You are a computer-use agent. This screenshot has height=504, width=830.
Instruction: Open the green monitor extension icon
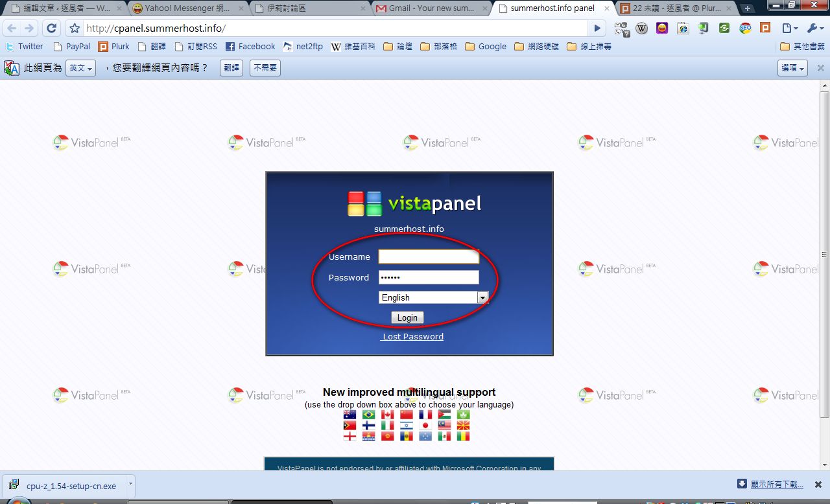(x=704, y=29)
